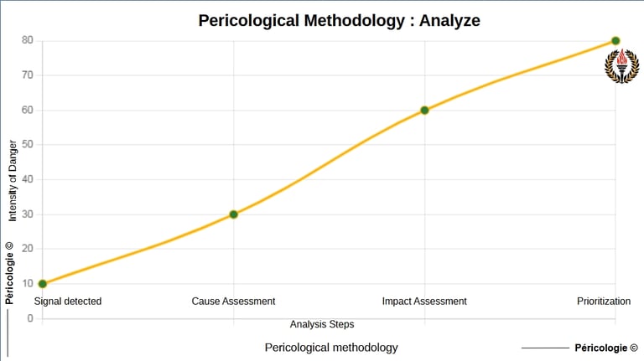Select the 30 tick on the y-axis
Image resolution: width=644 pixels, height=361 pixels.
pyautogui.click(x=28, y=214)
